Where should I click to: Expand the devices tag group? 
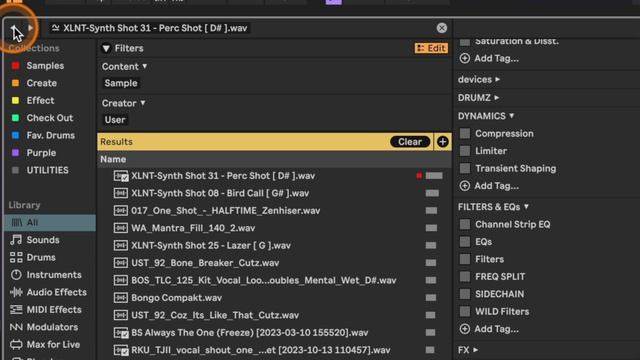pyautogui.click(x=498, y=79)
